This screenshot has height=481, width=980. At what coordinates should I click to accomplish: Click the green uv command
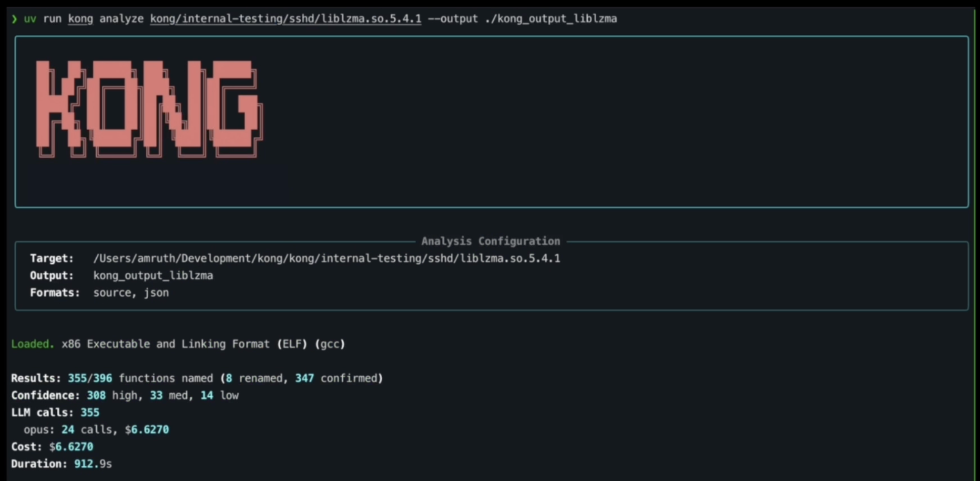point(30,19)
